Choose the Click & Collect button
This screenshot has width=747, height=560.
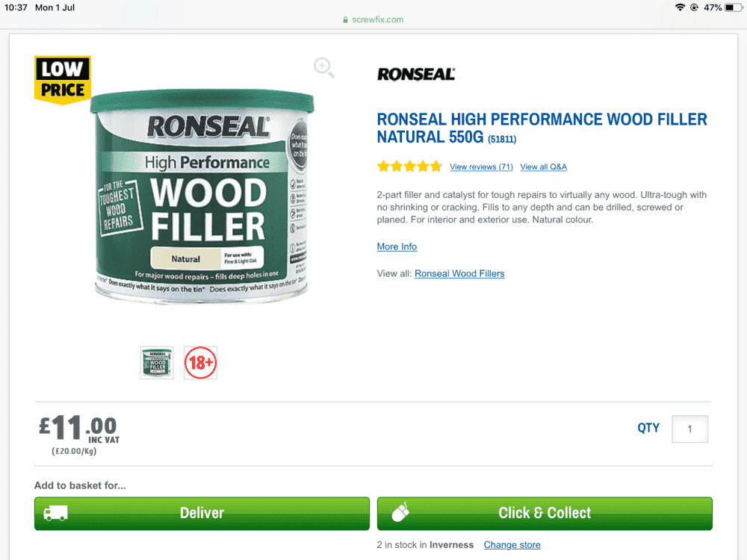click(545, 514)
